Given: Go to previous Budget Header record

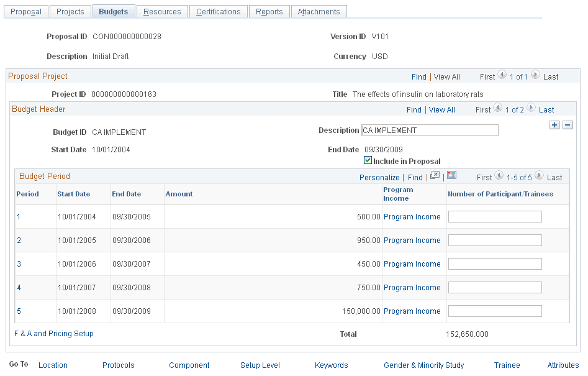Looking at the screenshot, I should (x=499, y=108).
